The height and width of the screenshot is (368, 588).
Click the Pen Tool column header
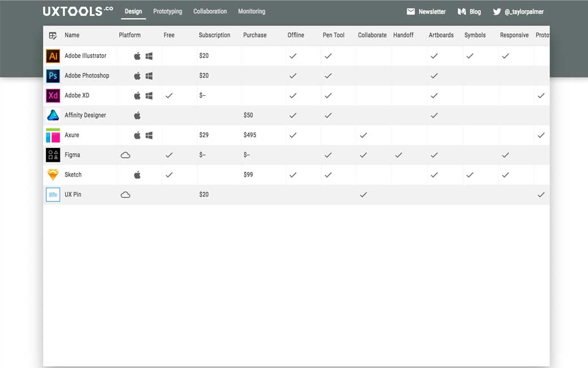(334, 35)
